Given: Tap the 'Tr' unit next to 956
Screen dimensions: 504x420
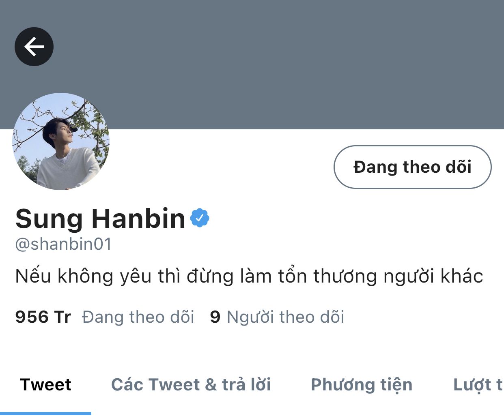Looking at the screenshot, I should point(62,317).
